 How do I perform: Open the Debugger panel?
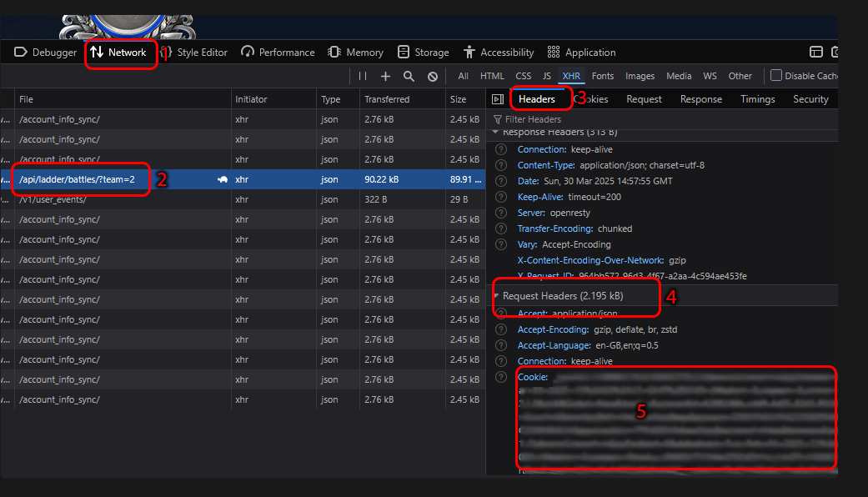click(x=45, y=52)
